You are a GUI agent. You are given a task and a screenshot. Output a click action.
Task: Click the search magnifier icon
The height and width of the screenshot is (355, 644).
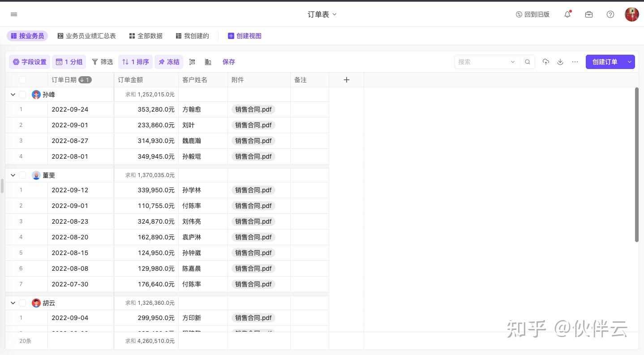pos(528,62)
